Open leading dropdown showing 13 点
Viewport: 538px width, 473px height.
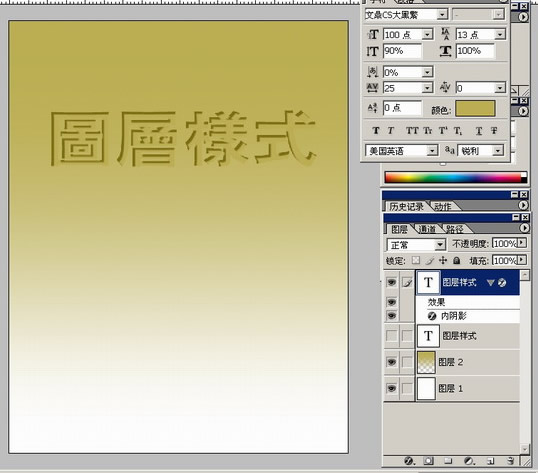coord(500,35)
